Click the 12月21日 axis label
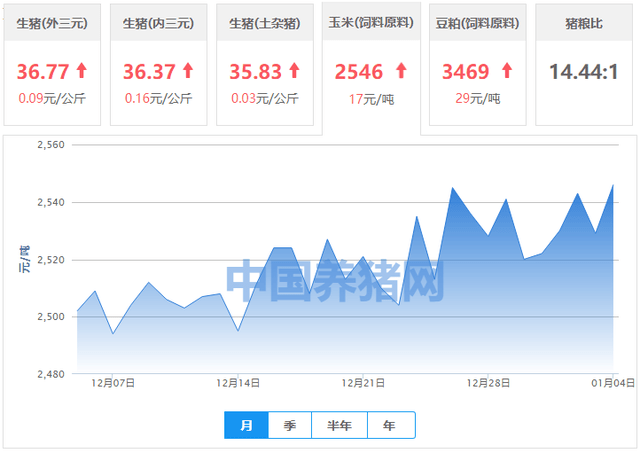Screen dimensions: 640x453 (x=363, y=383)
